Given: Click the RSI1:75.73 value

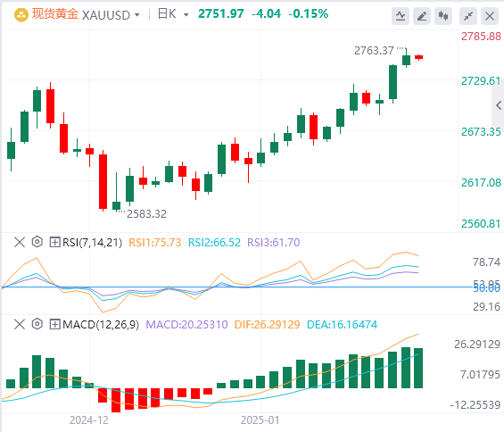Looking at the screenshot, I should click(x=155, y=242).
